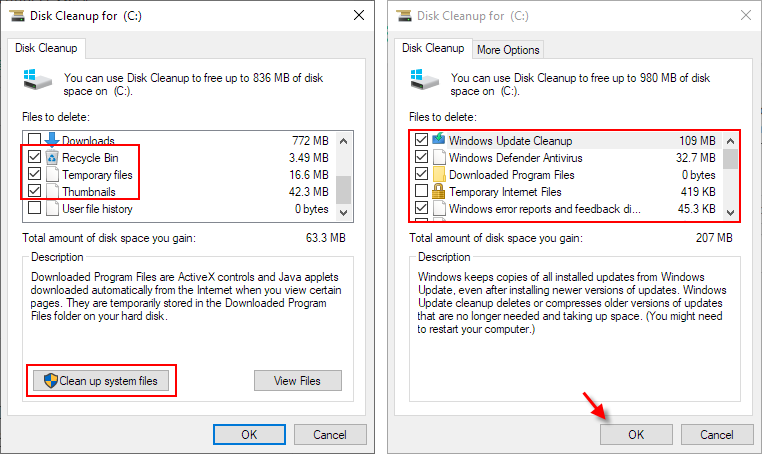Check the User file history checkbox

pyautogui.click(x=34, y=208)
